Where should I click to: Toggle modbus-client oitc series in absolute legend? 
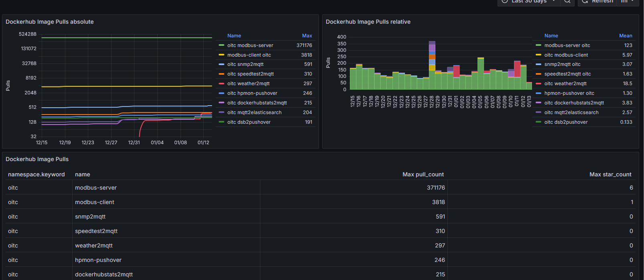coord(249,55)
